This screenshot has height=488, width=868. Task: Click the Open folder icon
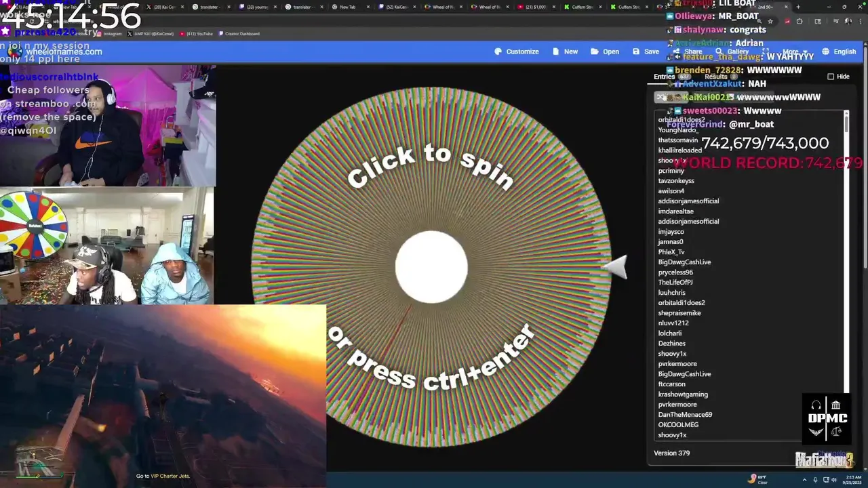(x=594, y=52)
